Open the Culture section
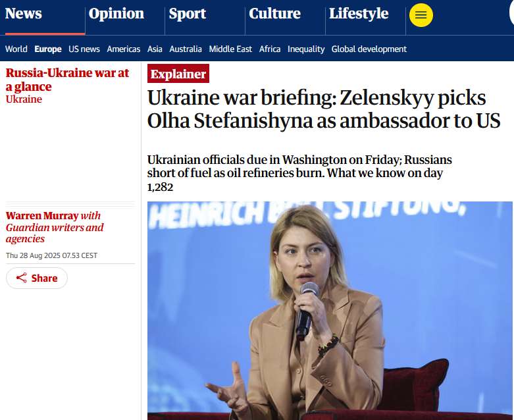 (x=274, y=14)
